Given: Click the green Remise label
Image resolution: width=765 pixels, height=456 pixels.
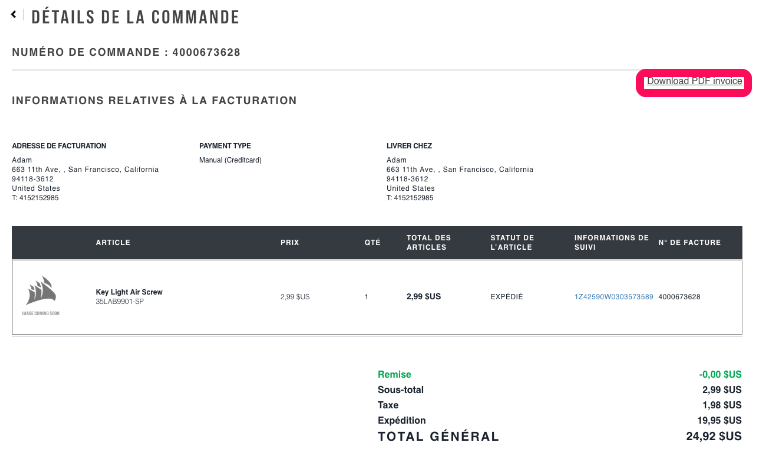Looking at the screenshot, I should coord(394,375).
